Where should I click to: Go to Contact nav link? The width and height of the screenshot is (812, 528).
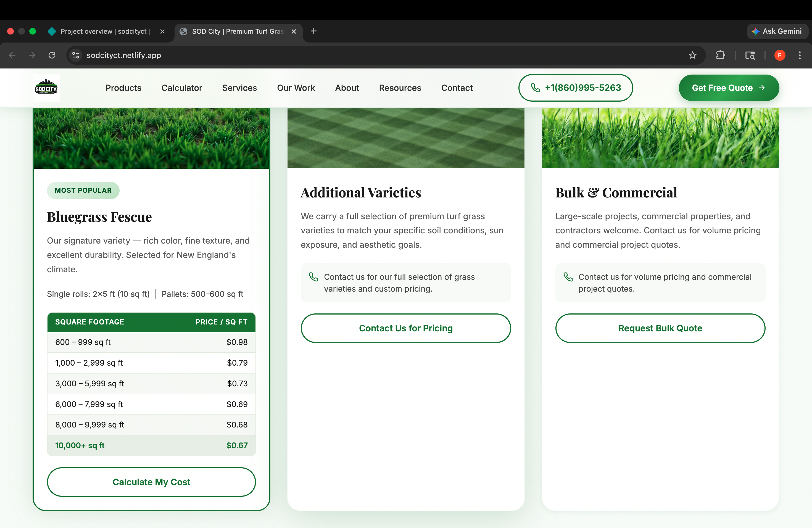pyautogui.click(x=457, y=88)
